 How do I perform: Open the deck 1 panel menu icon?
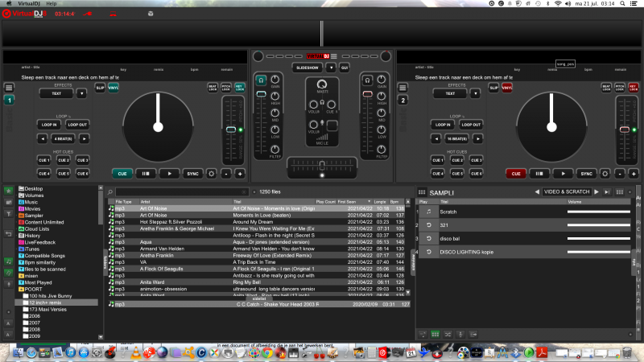pyautogui.click(x=9, y=88)
